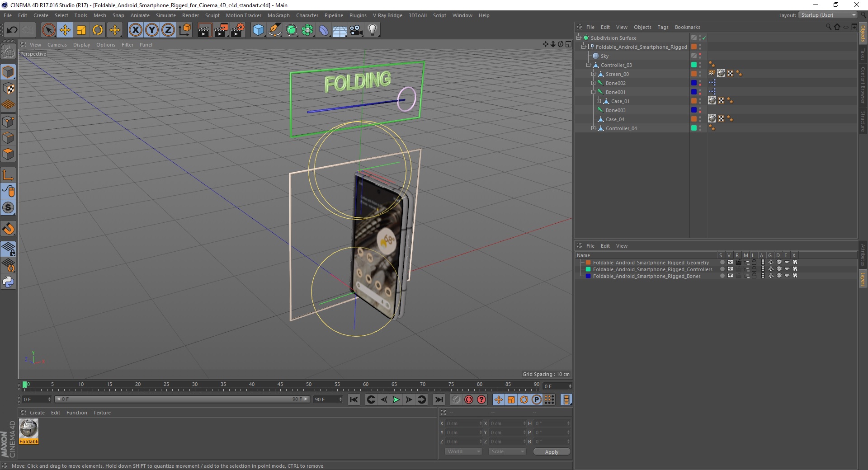Select Points mode
The height and width of the screenshot is (470, 868).
(8, 122)
